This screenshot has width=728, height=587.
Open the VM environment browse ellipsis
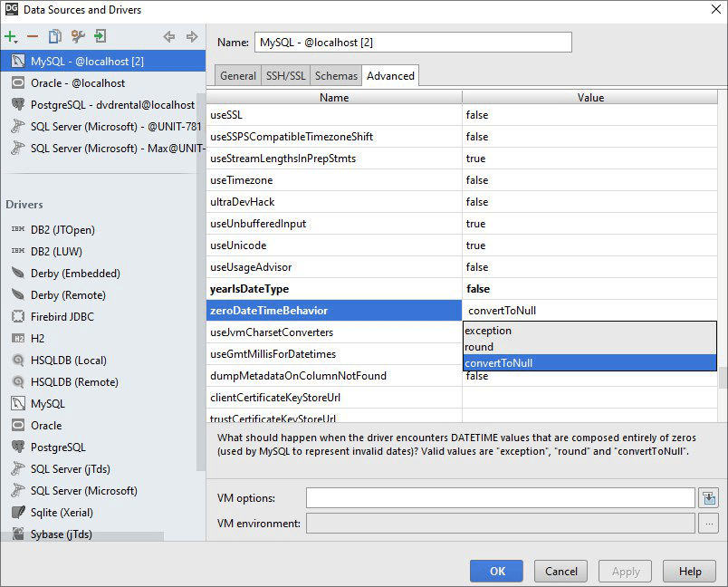[x=709, y=523]
